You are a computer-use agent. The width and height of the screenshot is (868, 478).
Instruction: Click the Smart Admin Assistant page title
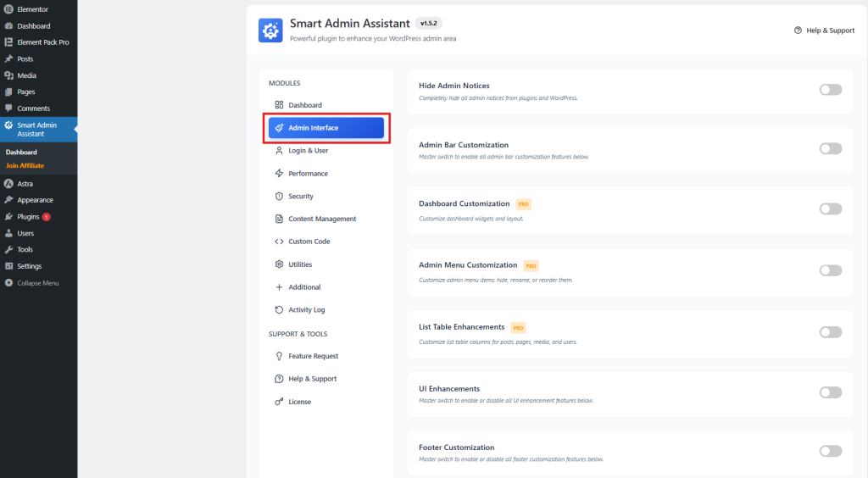pyautogui.click(x=350, y=23)
